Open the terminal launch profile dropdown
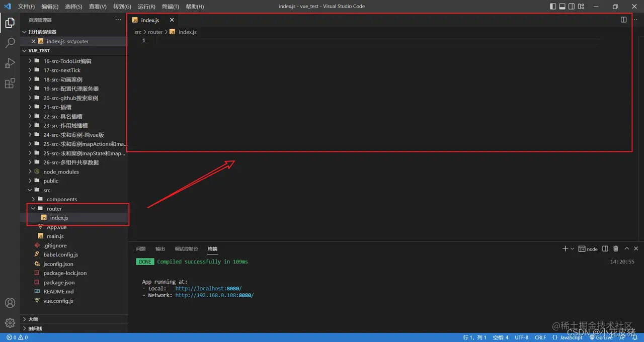Screen dimensions: 644x342 (572, 248)
